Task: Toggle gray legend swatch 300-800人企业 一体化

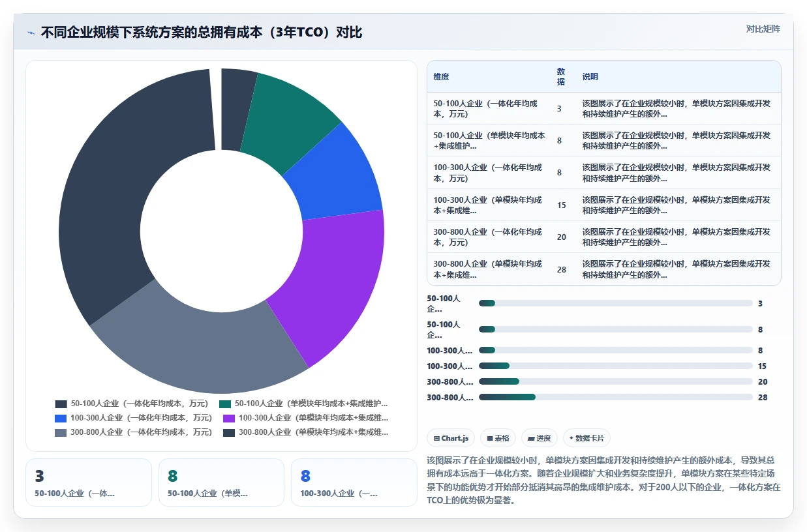Action: coord(61,433)
